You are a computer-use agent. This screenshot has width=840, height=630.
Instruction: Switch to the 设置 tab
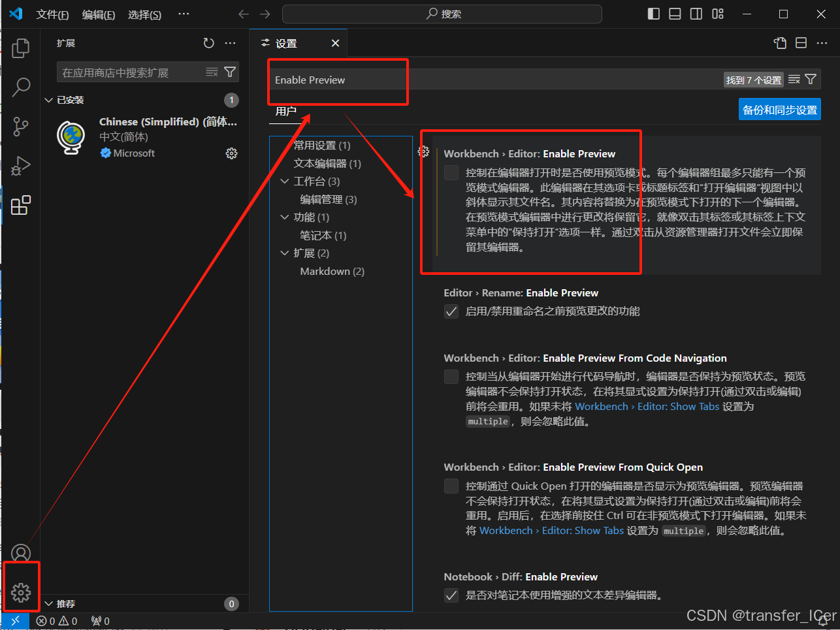point(286,43)
